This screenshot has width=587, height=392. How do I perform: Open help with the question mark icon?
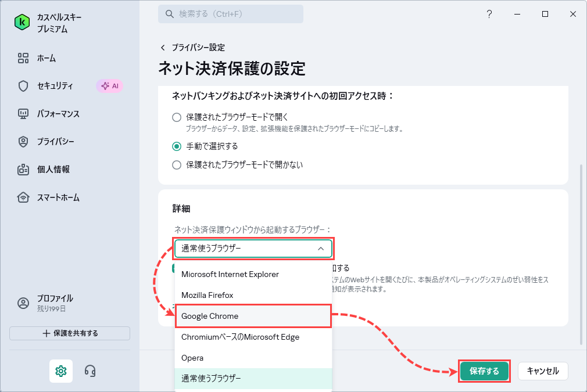(489, 14)
